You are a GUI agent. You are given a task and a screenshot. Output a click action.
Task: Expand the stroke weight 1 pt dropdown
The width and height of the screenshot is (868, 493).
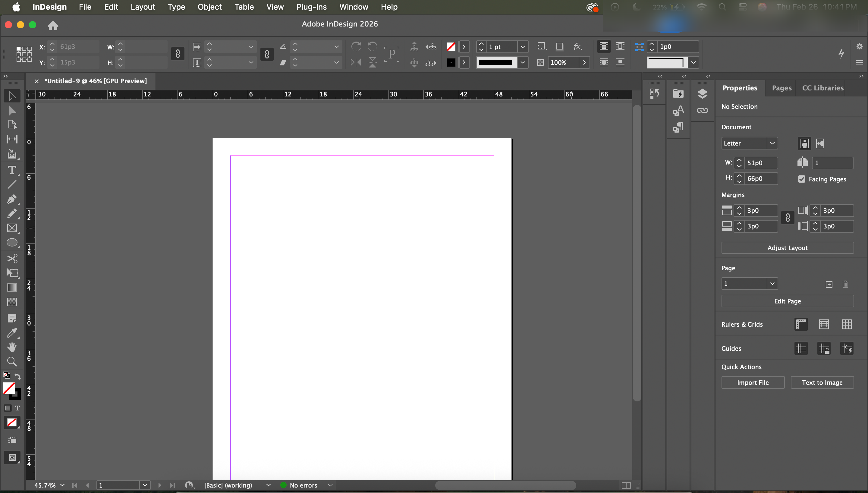click(523, 47)
